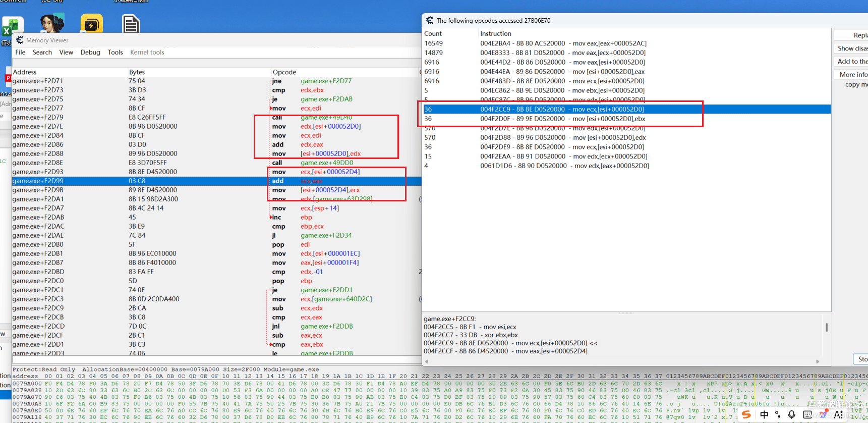The height and width of the screenshot is (423, 868).
Task: Click the Cheat Engine icon in opcodes window title
Action: point(430,20)
